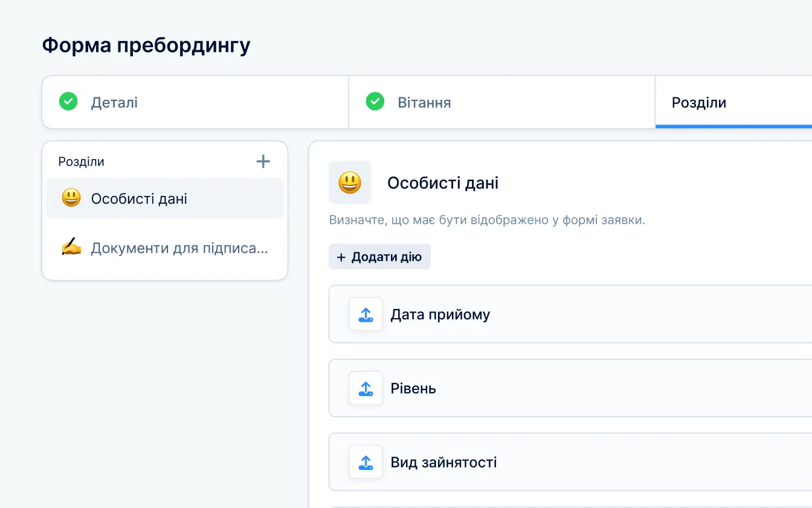
Task: Select Особисті дані in sections list
Action: pyautogui.click(x=139, y=198)
